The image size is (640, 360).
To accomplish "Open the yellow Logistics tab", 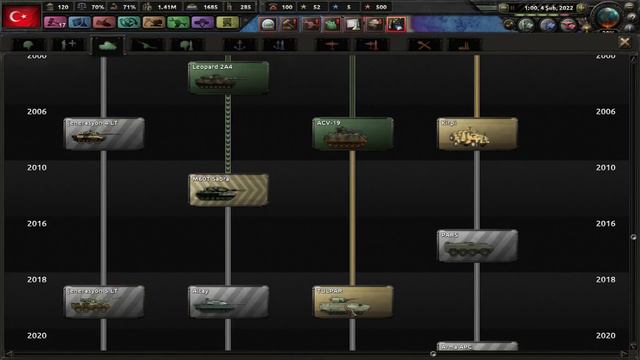I will (x=227, y=22).
